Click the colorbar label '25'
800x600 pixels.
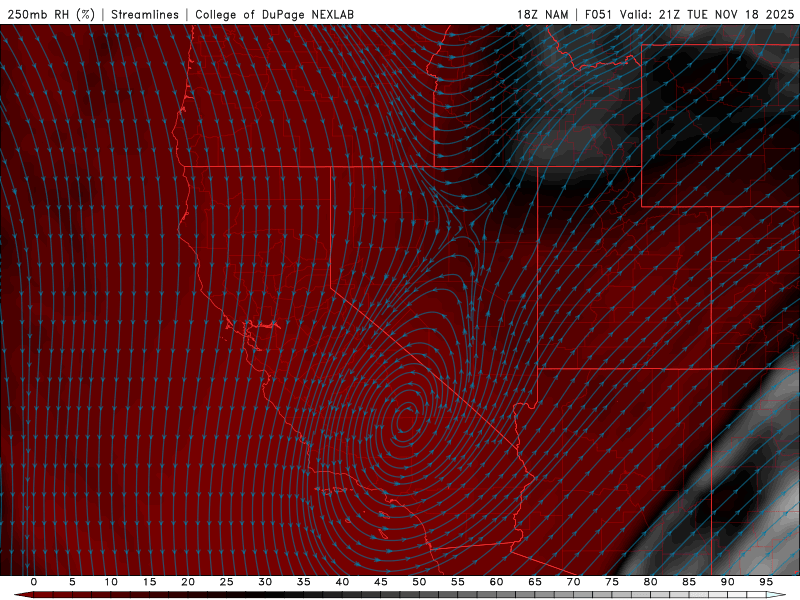point(227,582)
